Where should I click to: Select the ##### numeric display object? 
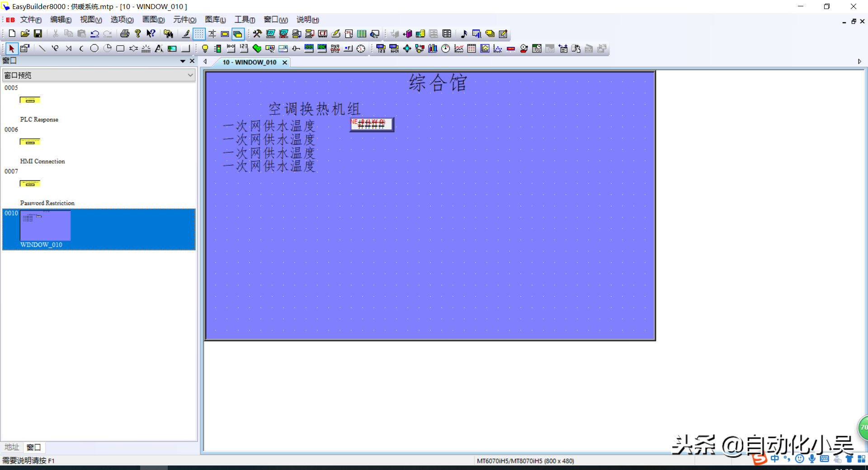[372, 125]
